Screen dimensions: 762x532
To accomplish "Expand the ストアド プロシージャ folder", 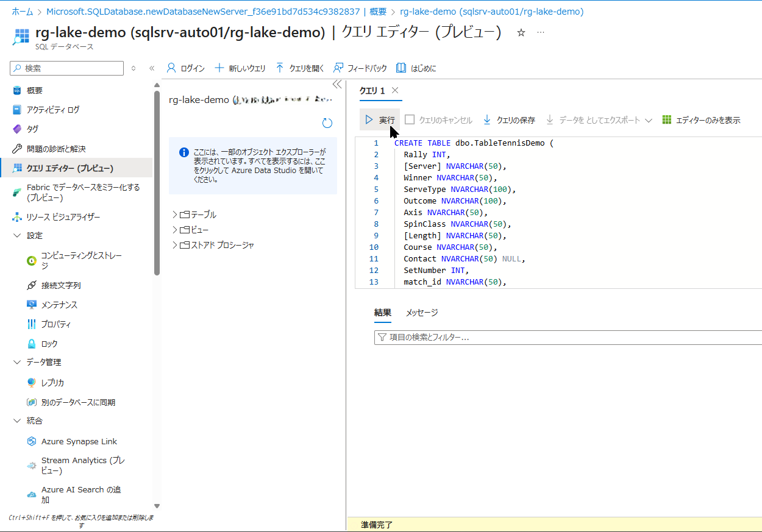I will tap(175, 245).
